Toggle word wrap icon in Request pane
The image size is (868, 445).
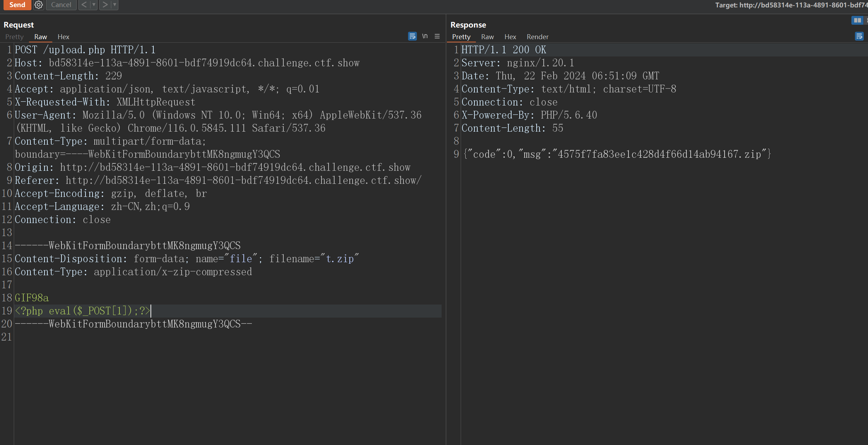[412, 36]
